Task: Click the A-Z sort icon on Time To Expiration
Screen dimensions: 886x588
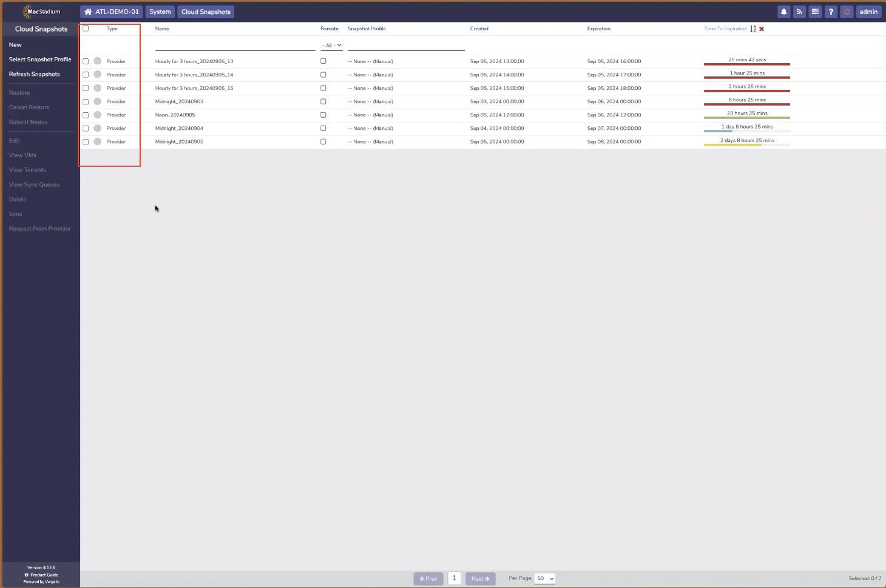Action: click(752, 29)
